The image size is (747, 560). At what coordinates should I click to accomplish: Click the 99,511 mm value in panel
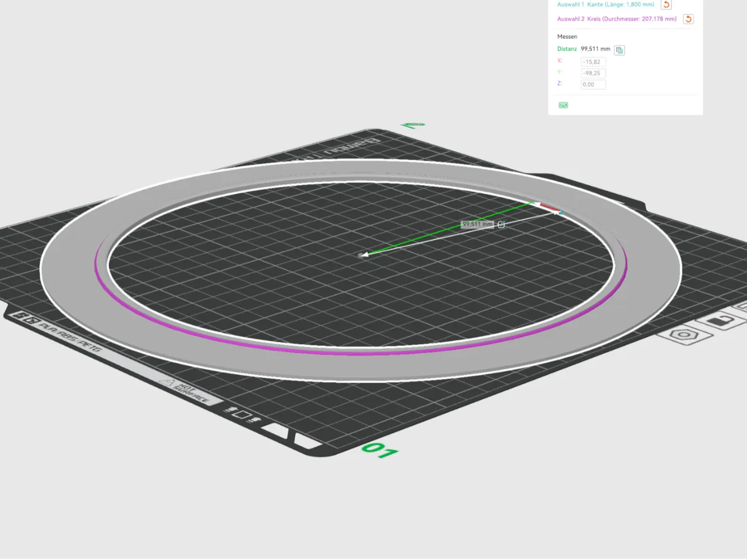coord(595,49)
